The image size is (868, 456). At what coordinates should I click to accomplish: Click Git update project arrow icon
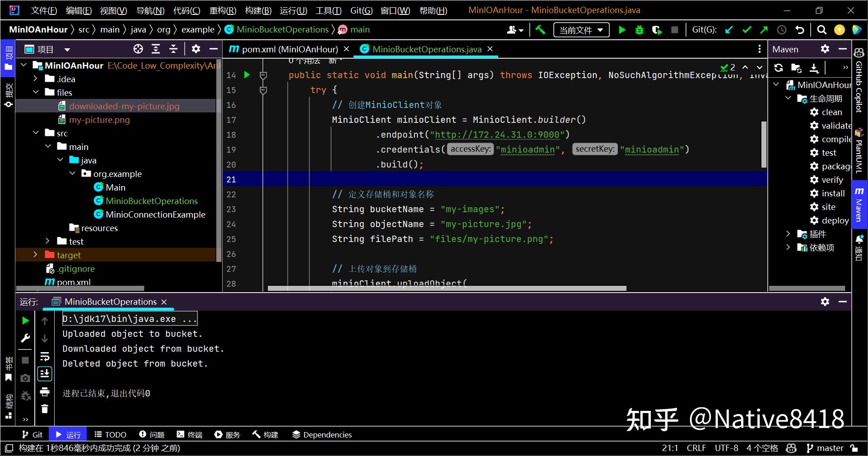(x=729, y=30)
